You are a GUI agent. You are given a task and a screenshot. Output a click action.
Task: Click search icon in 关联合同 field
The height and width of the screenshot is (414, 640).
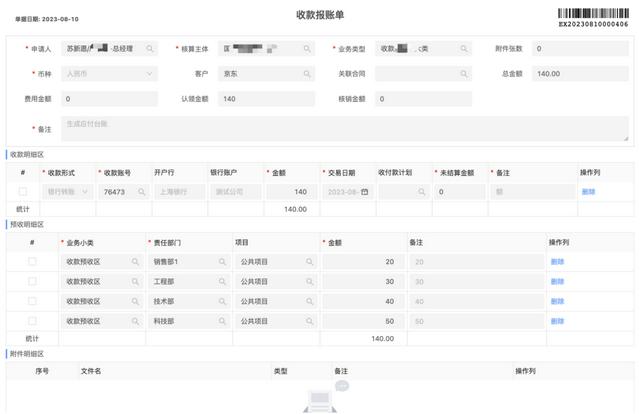pyautogui.click(x=464, y=74)
